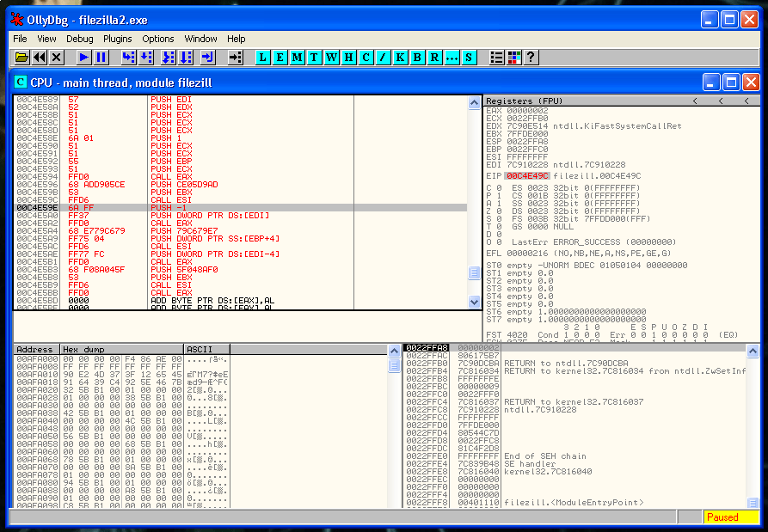The image size is (768, 532).
Task: Open the Window menu
Action: (201, 39)
